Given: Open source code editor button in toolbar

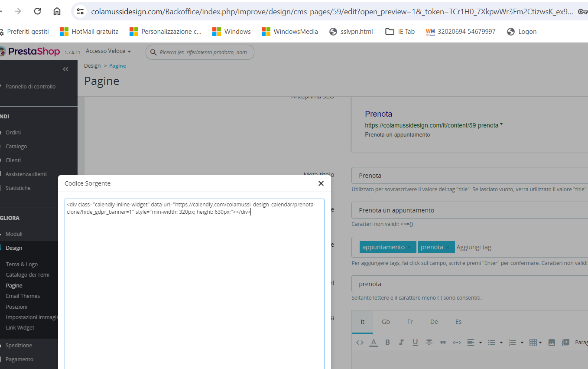Looking at the screenshot, I should 360,343.
